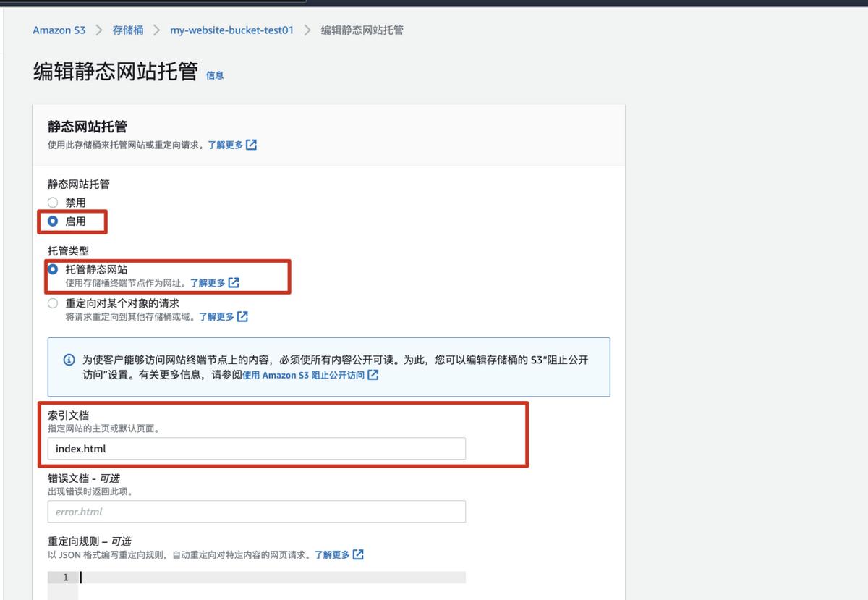Image resolution: width=868 pixels, height=600 pixels.
Task: Open the my-website-bucket-test01 breadcrumb
Action: pyautogui.click(x=231, y=30)
